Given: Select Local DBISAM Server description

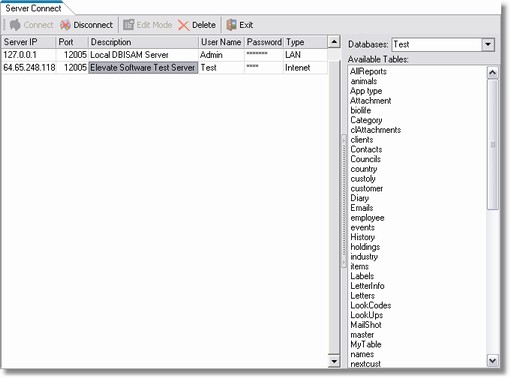Looking at the screenshot, I should click(143, 55).
